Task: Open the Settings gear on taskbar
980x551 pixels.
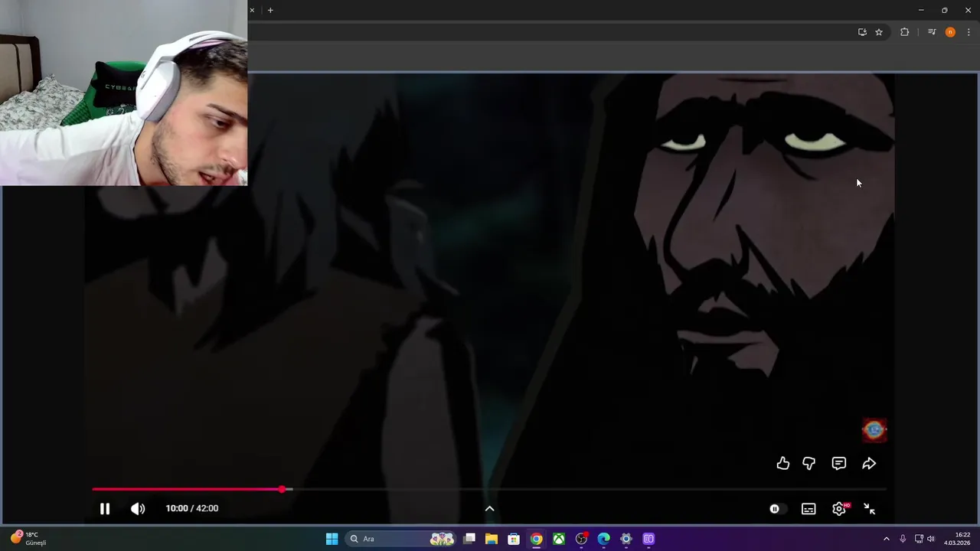Action: (x=626, y=539)
